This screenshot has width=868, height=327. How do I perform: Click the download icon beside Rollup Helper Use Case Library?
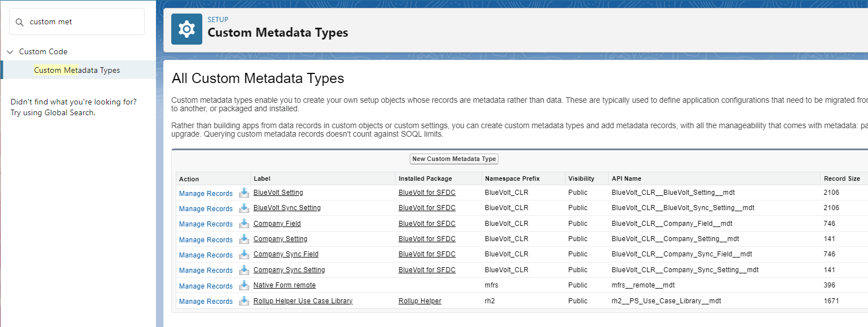pyautogui.click(x=244, y=301)
